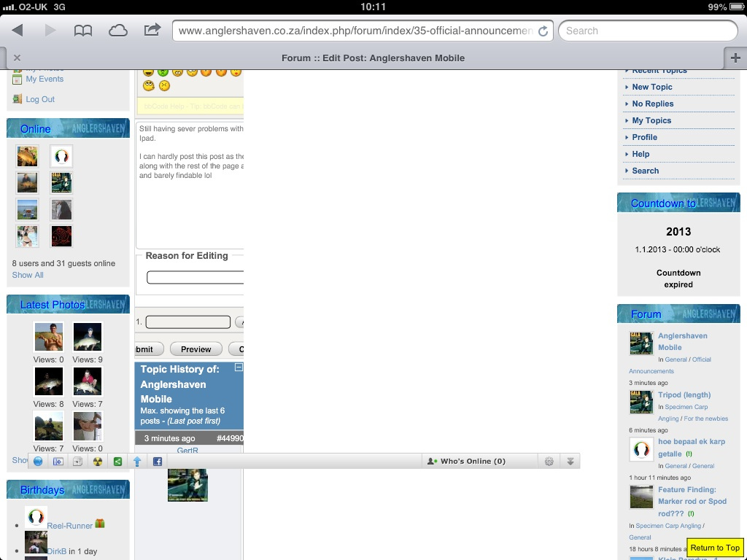Focus the URL address bar
747x560 pixels.
coord(363,31)
